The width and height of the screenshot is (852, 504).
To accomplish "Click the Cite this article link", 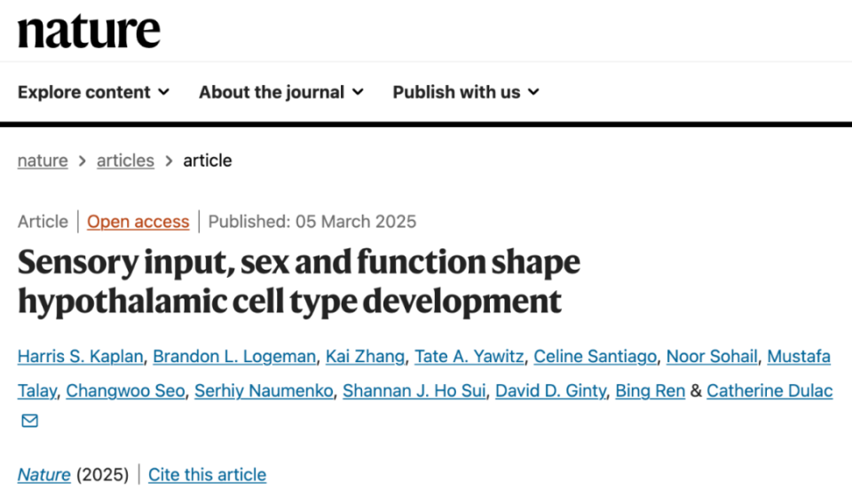I will pyautogui.click(x=207, y=475).
